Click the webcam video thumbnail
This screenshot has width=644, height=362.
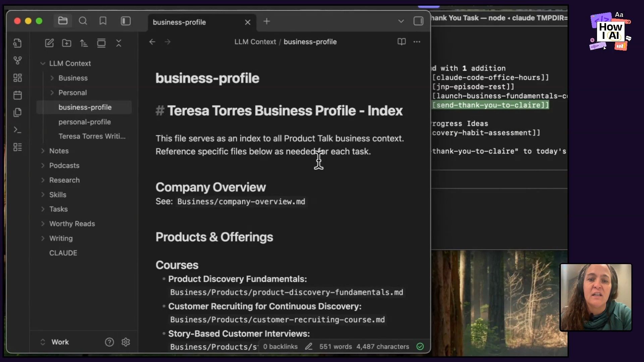point(596,297)
